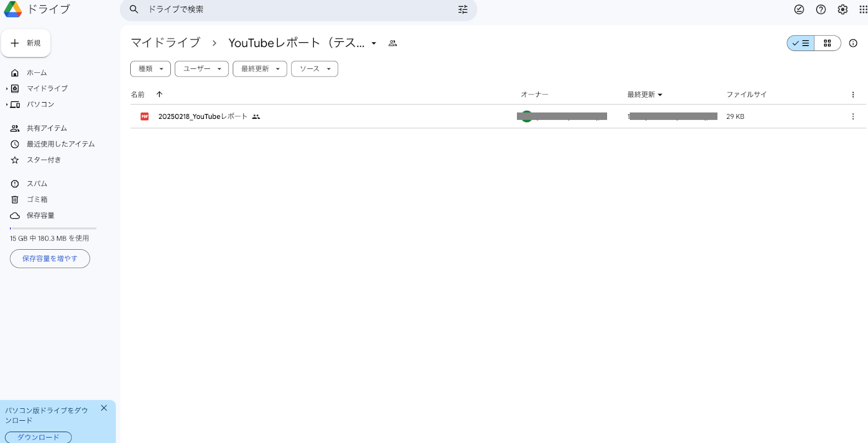The image size is (868, 443).
Task: Expand パソコン tree arrow in sidebar
Action: (7, 104)
